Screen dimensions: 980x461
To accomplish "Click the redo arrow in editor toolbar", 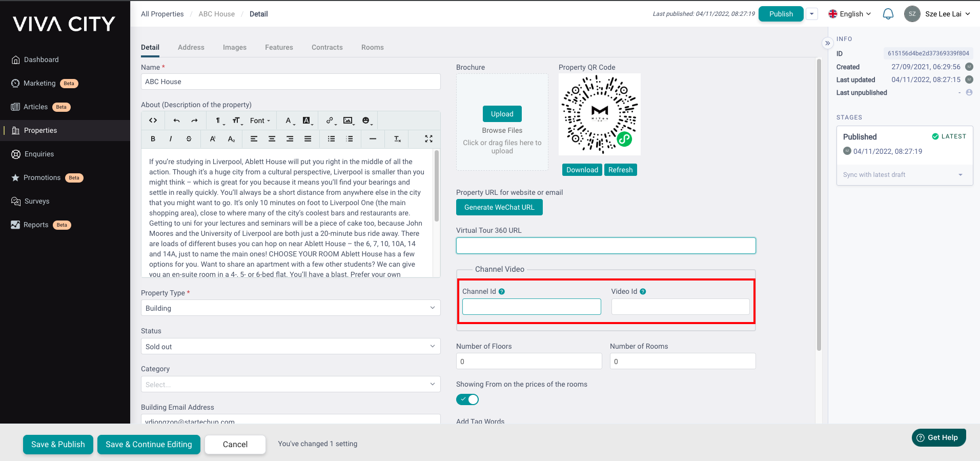I will coord(194,121).
